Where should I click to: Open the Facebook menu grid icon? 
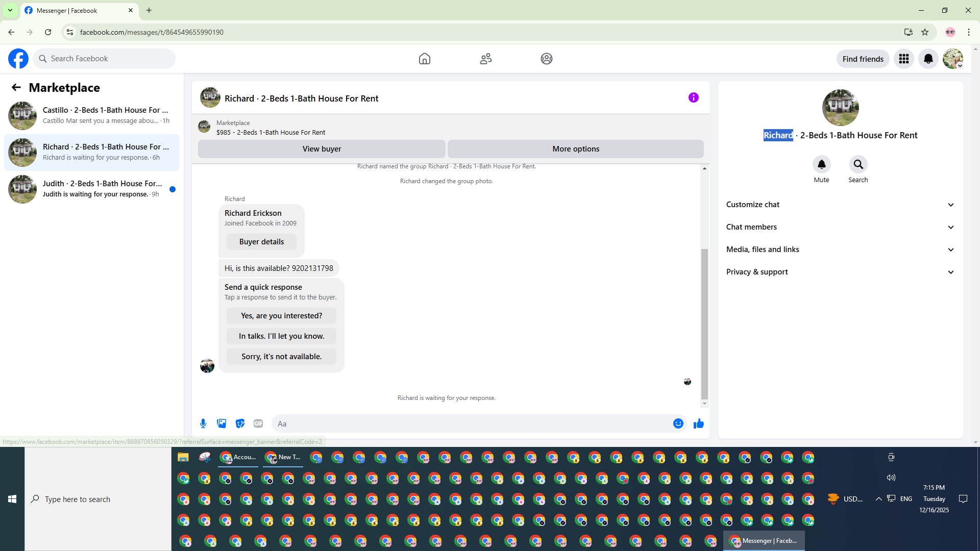[904, 59]
